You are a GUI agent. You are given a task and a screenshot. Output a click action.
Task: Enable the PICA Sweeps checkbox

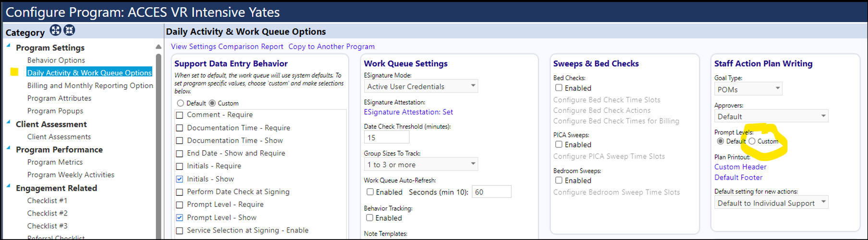click(559, 144)
